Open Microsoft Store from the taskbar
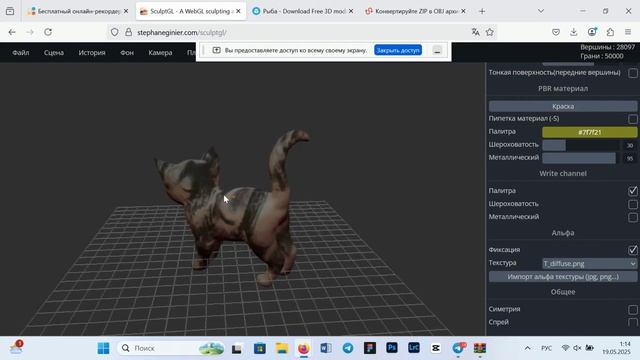Image resolution: width=640 pixels, height=360 pixels. [x=260, y=348]
